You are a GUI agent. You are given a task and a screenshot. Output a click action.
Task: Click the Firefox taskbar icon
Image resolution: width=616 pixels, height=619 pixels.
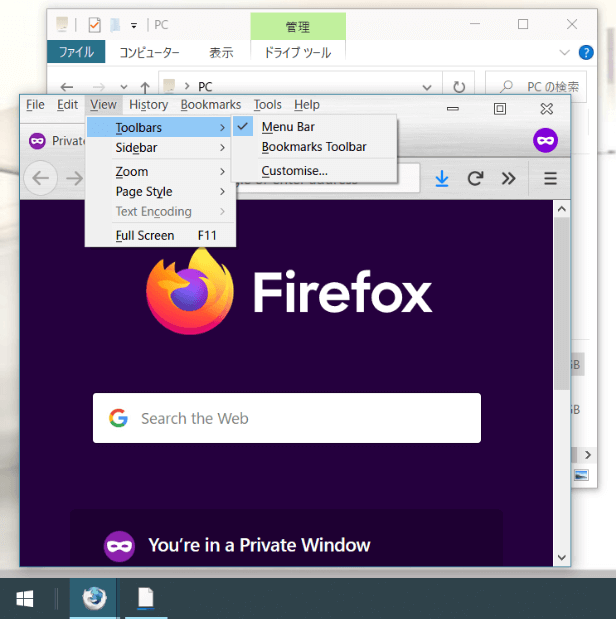point(94,598)
